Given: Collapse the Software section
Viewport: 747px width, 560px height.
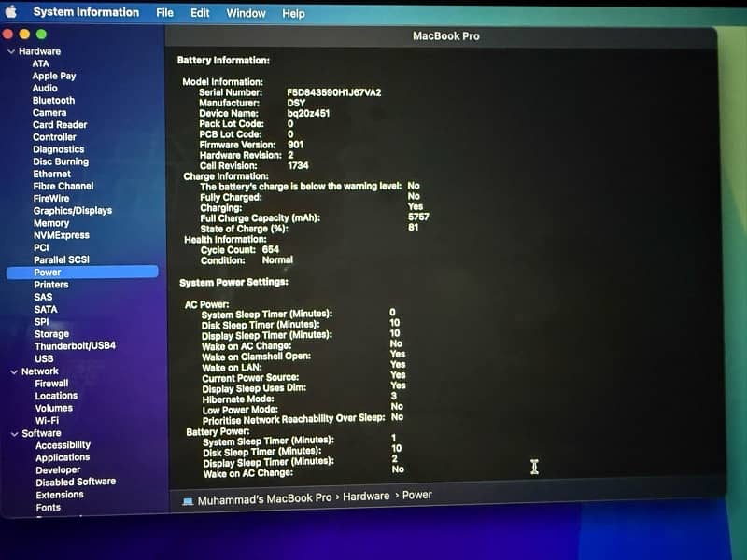Looking at the screenshot, I should (15, 434).
